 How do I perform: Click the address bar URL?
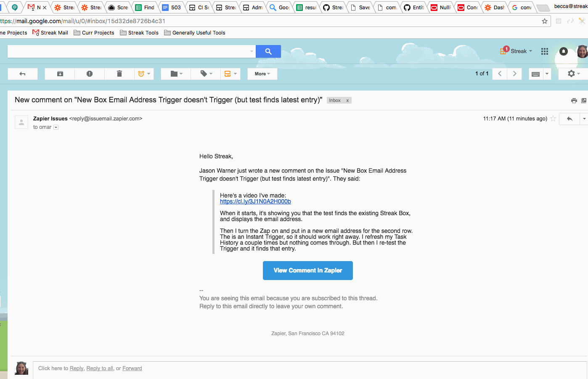pyautogui.click(x=83, y=21)
